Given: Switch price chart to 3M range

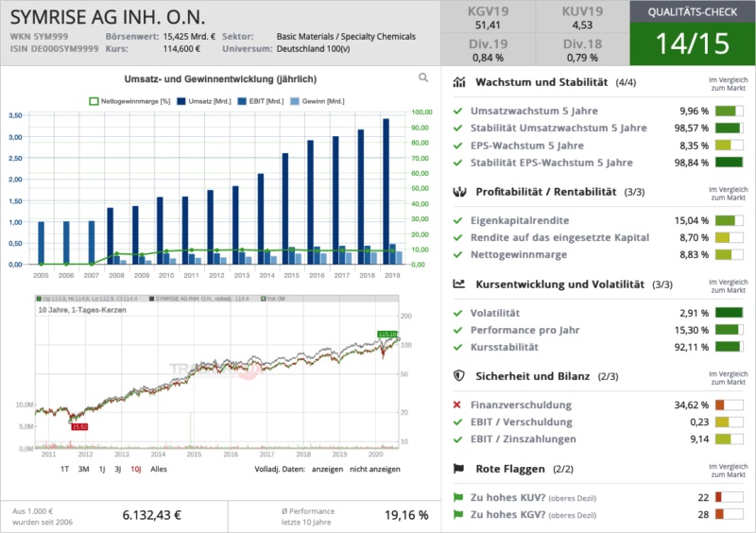Looking at the screenshot, I should 83,469.
